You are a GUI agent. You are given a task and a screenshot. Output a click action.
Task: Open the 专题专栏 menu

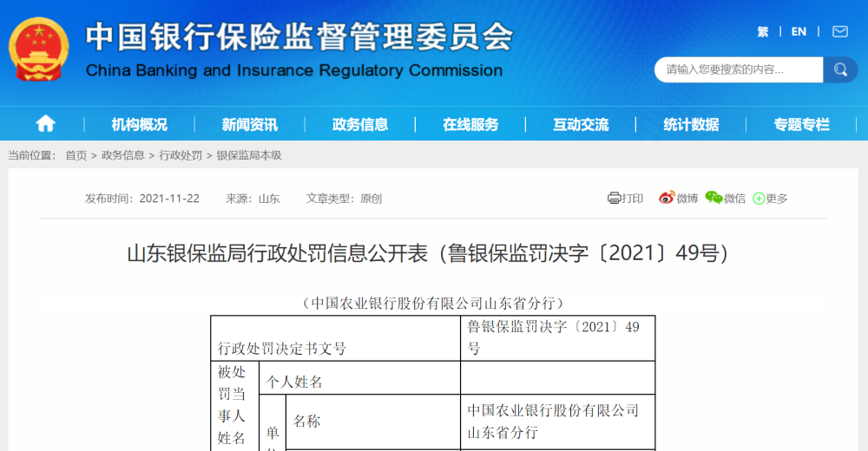pyautogui.click(x=801, y=125)
